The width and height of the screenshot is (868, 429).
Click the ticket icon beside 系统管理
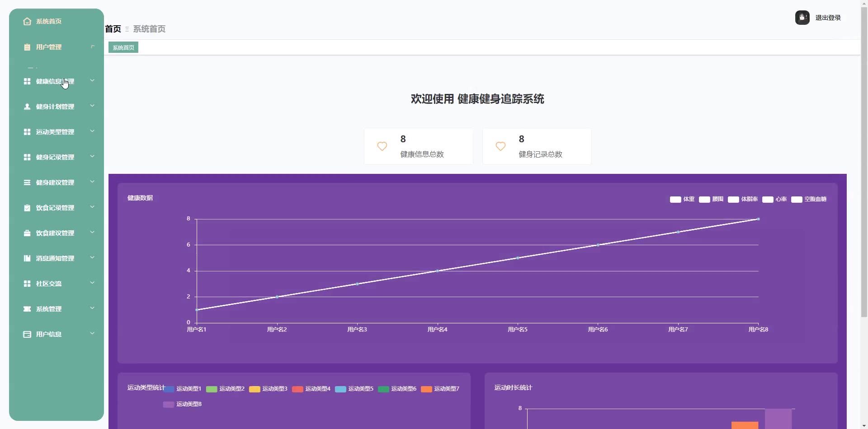[x=27, y=309]
